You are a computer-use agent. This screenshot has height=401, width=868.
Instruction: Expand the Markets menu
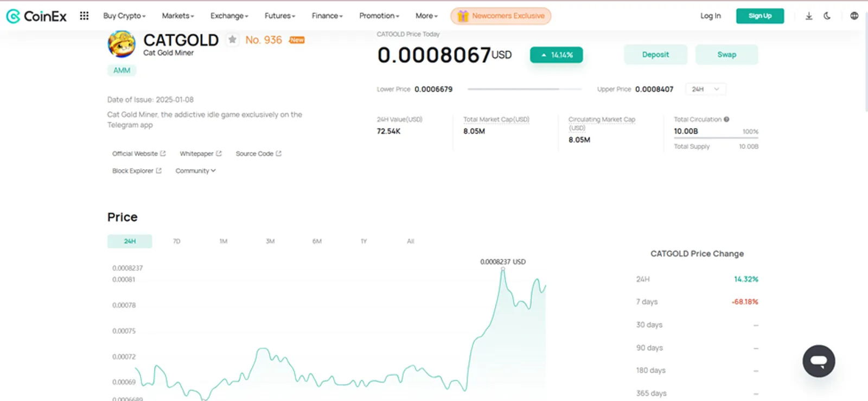(x=178, y=16)
